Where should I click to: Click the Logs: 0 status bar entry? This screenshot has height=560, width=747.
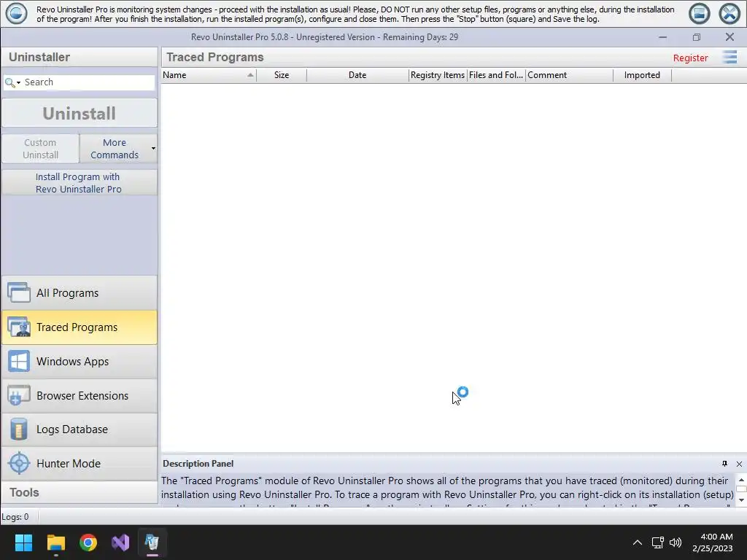[15, 517]
